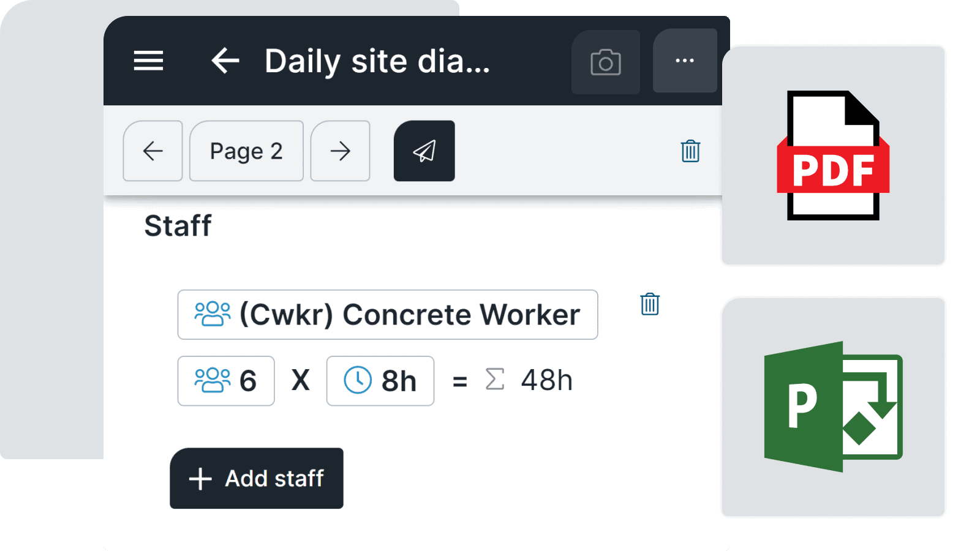
Task: Tap the back arrow beside Daily site diary
Action: tap(226, 61)
